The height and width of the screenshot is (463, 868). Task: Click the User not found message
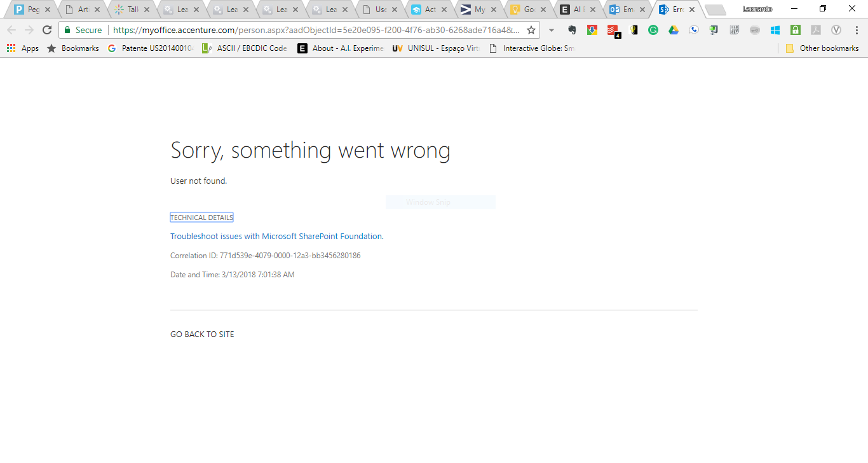[x=198, y=181]
